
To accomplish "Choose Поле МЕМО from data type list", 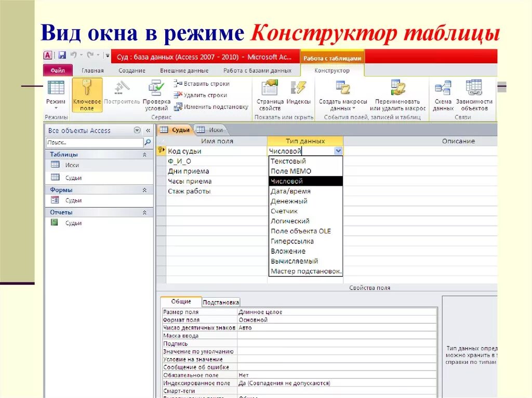I will [305, 171].
